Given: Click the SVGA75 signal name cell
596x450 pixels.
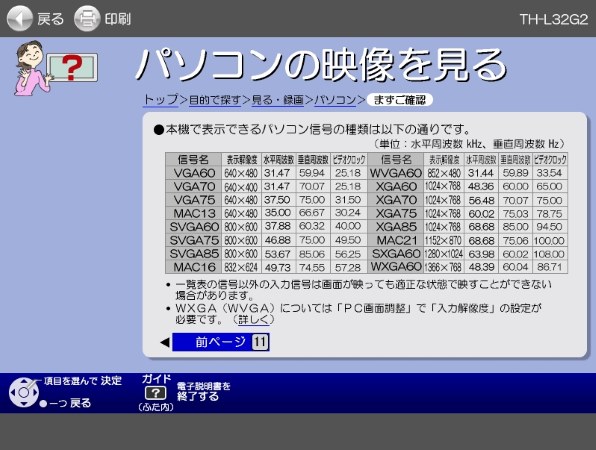Looking at the screenshot, I should coord(194,240).
